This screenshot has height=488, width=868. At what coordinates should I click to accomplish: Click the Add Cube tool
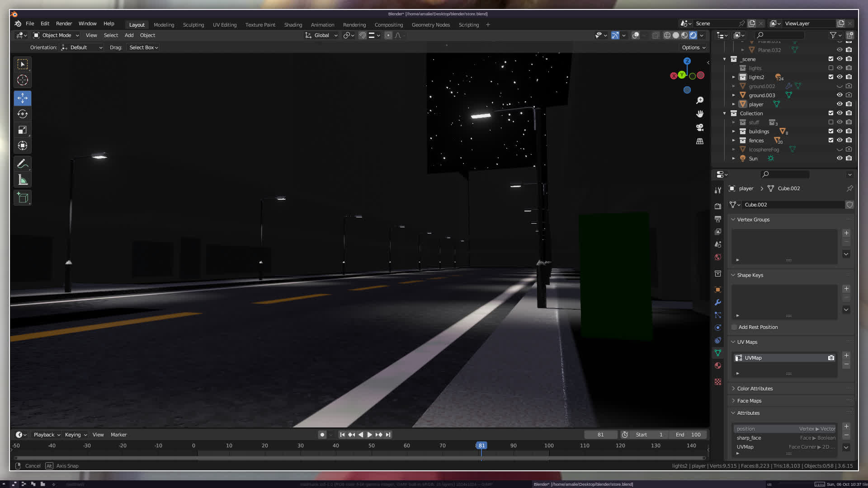coord(23,197)
